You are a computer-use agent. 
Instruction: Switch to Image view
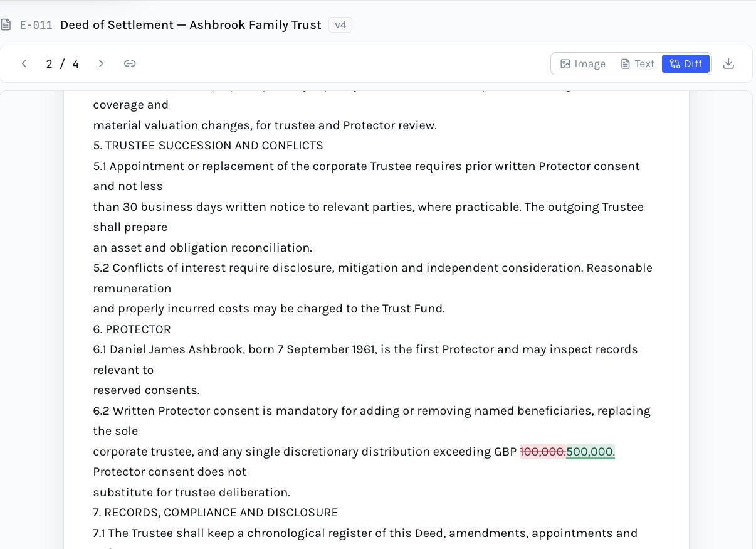(583, 63)
